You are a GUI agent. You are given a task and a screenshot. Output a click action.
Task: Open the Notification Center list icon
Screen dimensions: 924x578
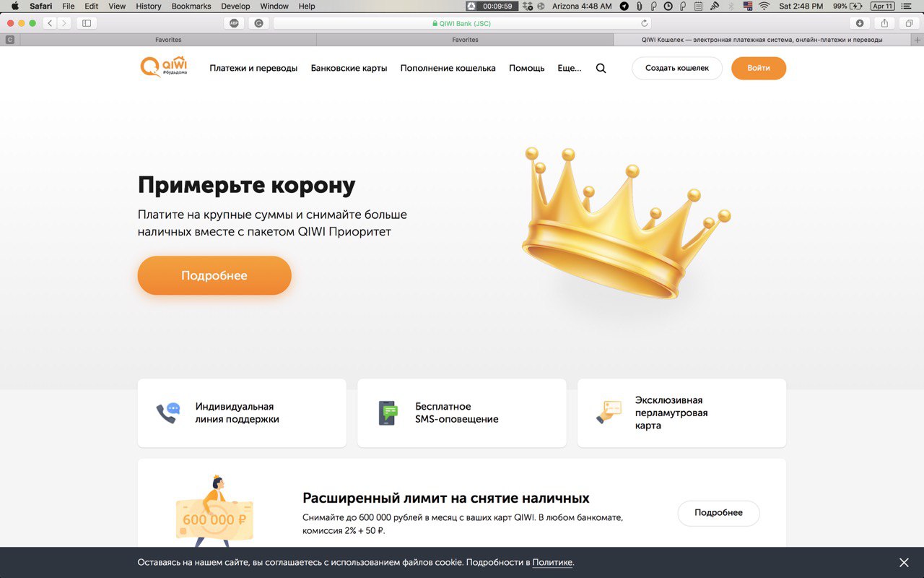(x=907, y=6)
